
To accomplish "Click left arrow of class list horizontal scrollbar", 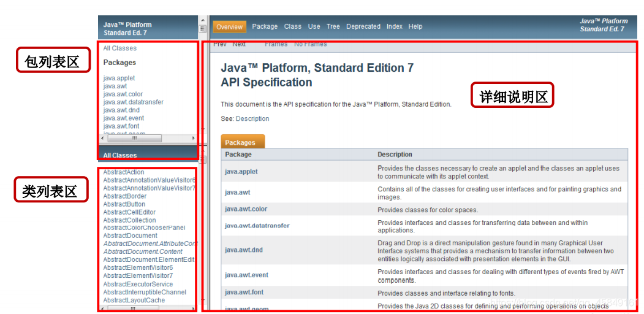I will (x=103, y=308).
